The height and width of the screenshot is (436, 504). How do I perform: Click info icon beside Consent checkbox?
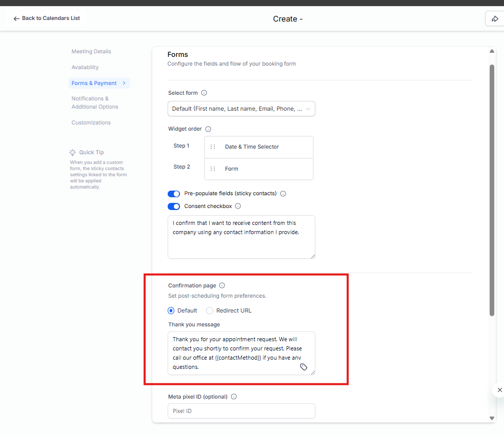(238, 206)
